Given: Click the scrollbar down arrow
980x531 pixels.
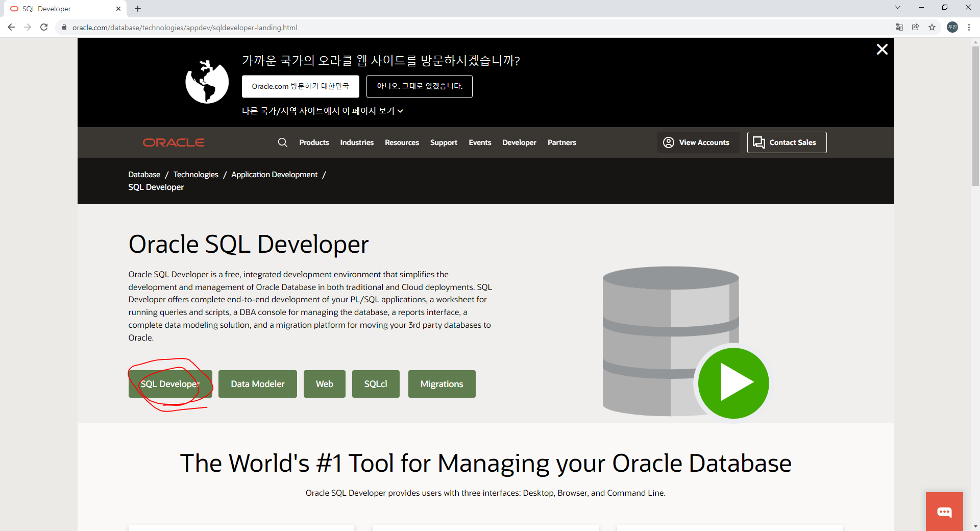Looking at the screenshot, I should [x=975, y=526].
